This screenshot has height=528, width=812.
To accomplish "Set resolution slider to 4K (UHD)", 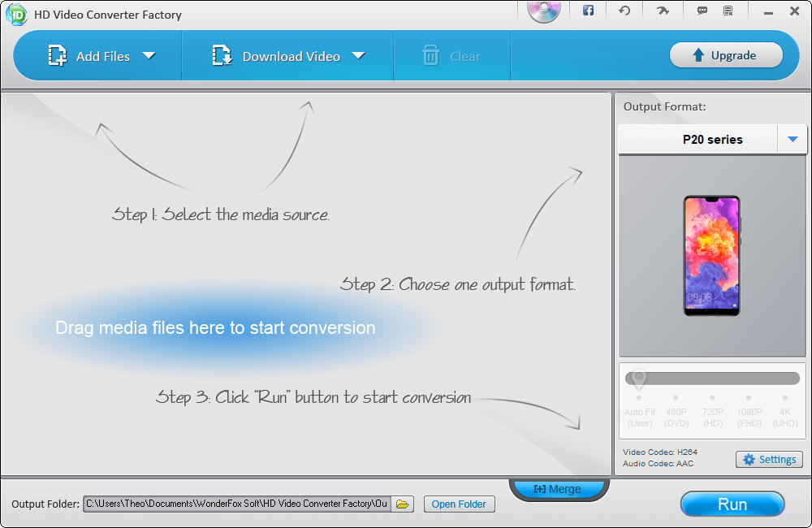I will pyautogui.click(x=785, y=398).
